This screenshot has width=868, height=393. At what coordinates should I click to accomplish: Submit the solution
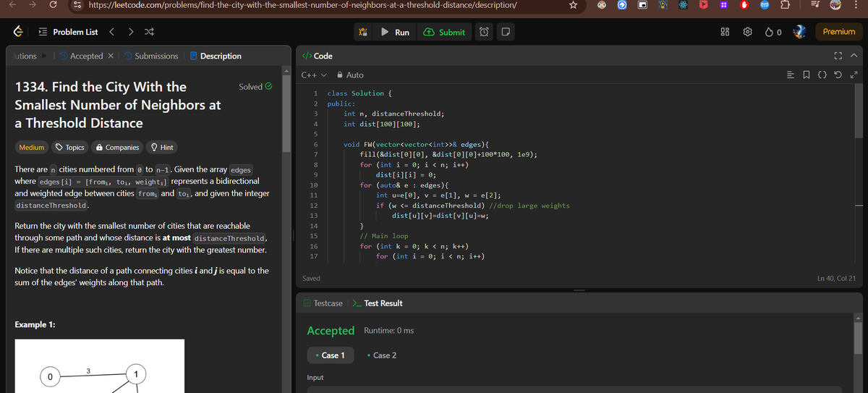(444, 32)
